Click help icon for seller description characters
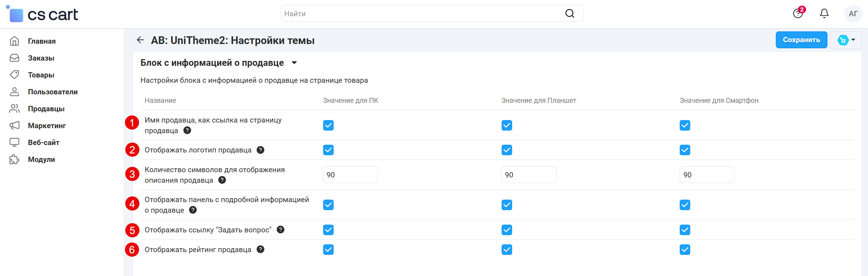 (222, 180)
